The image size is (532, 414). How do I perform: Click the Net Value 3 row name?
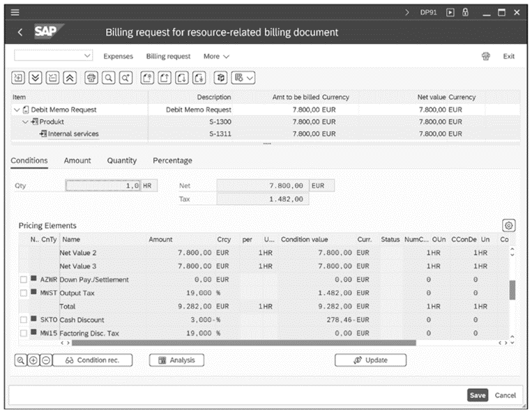[x=78, y=266]
